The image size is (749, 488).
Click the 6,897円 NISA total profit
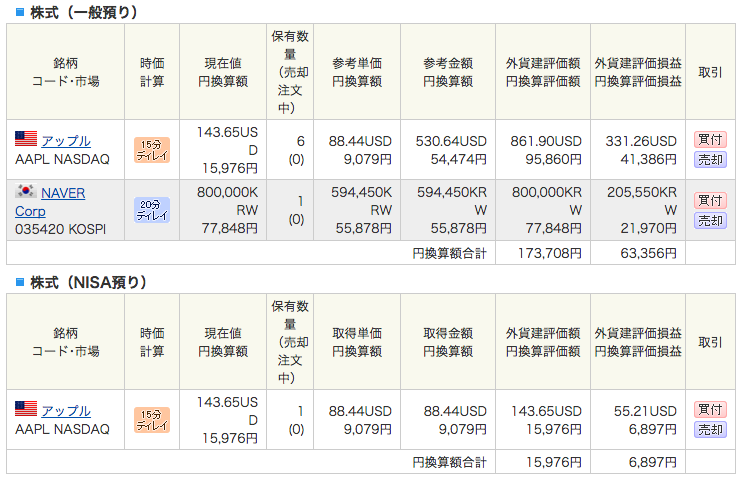pos(653,462)
